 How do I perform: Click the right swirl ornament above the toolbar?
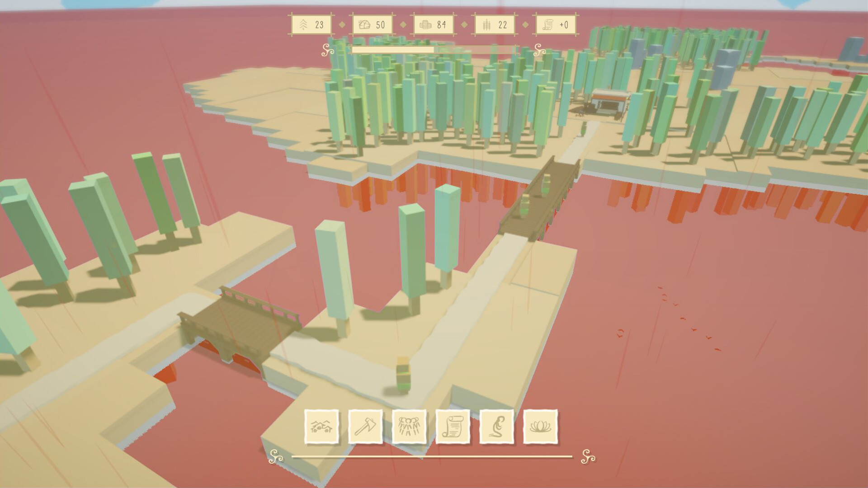pyautogui.click(x=538, y=51)
